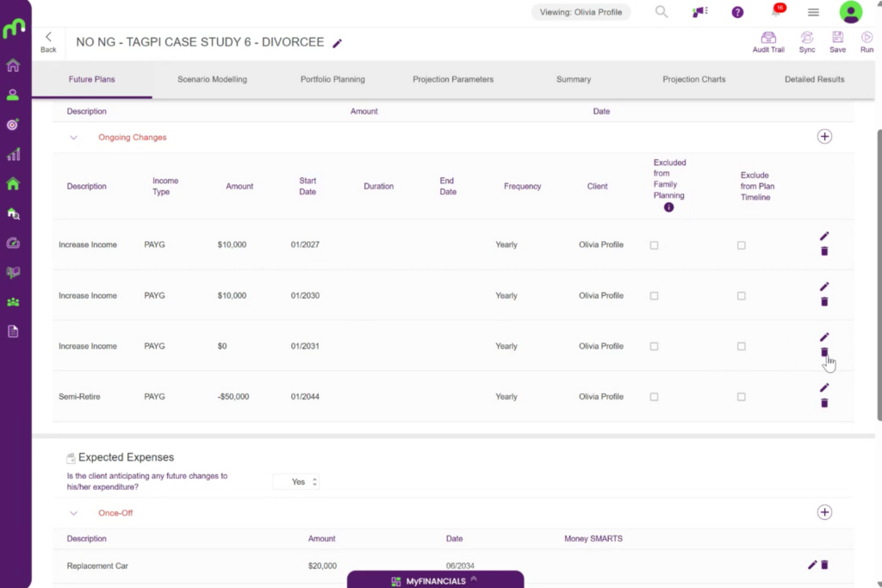Expand the MyFINANCIALS bottom bar
Viewport: 882px width, 588px height.
435,580
